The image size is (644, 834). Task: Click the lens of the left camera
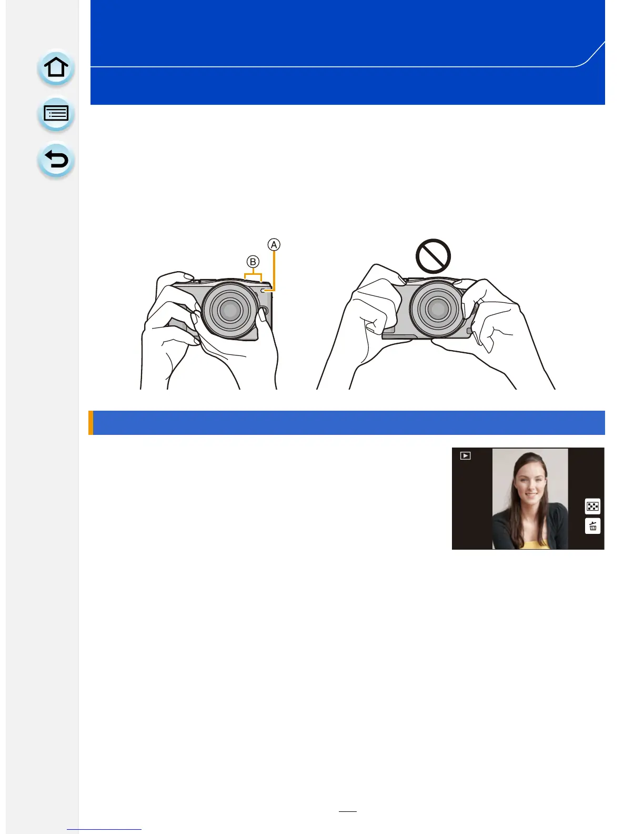pos(230,310)
